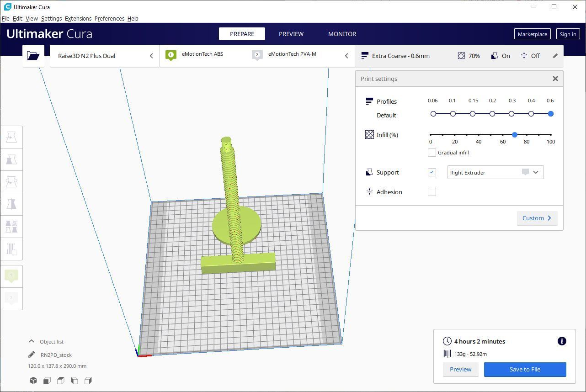The image size is (586, 392).
Task: Enable the Adhesion checkbox
Action: click(432, 192)
